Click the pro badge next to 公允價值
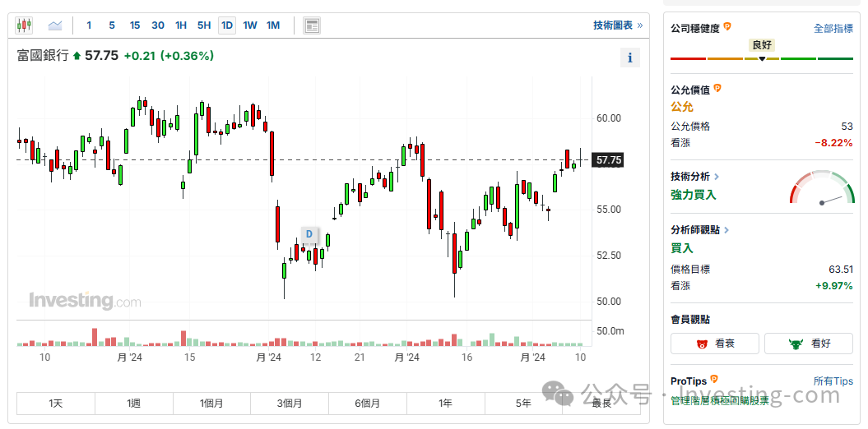Image resolution: width=868 pixels, height=429 pixels. pos(717,88)
